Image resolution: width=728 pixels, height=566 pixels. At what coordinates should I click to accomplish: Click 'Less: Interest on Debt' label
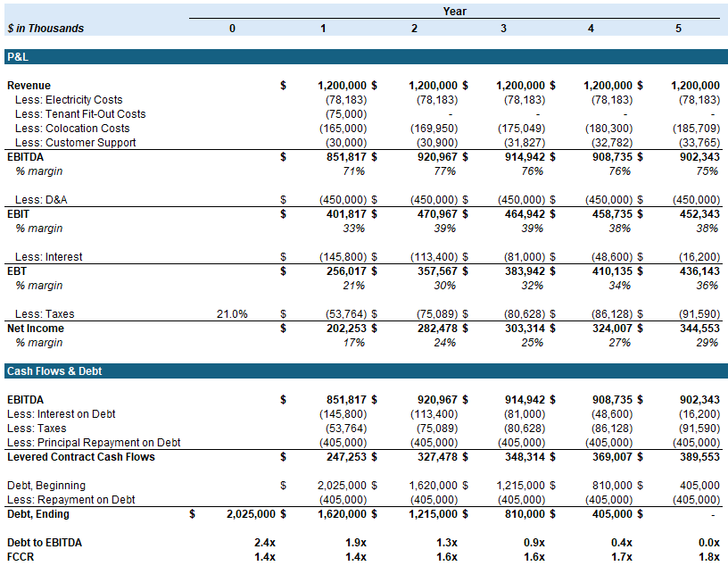click(62, 414)
